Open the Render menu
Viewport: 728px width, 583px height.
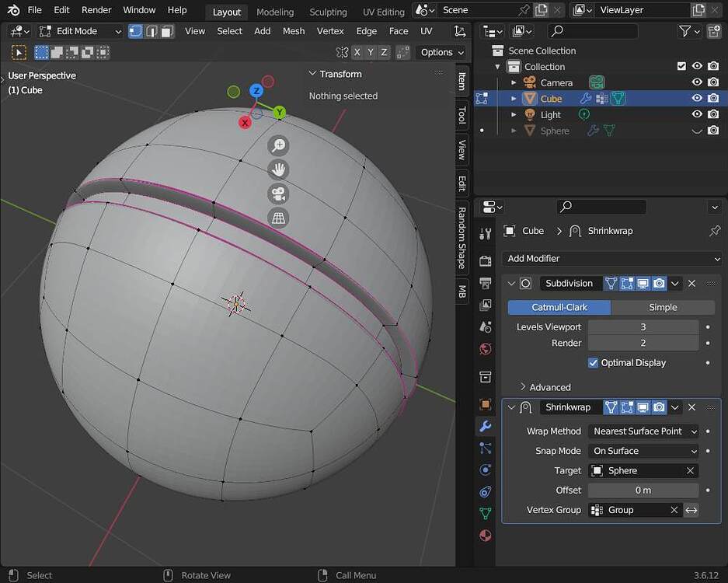click(x=96, y=10)
